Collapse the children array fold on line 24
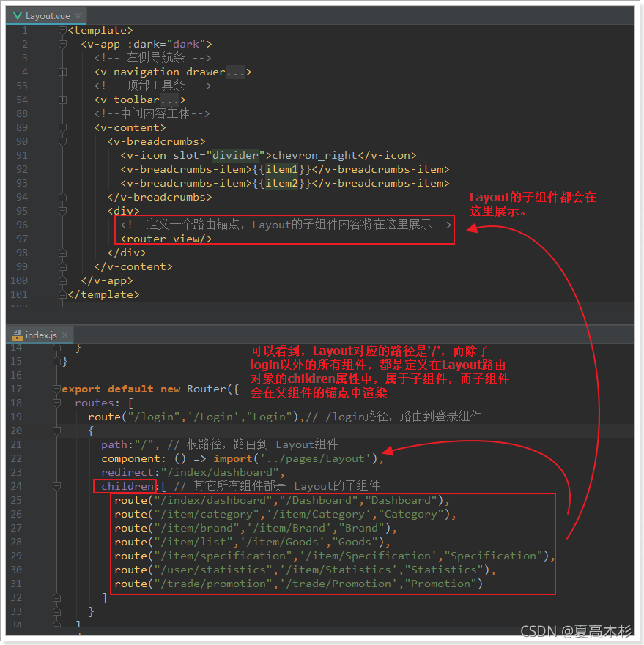The width and height of the screenshot is (644, 645). pyautogui.click(x=57, y=486)
